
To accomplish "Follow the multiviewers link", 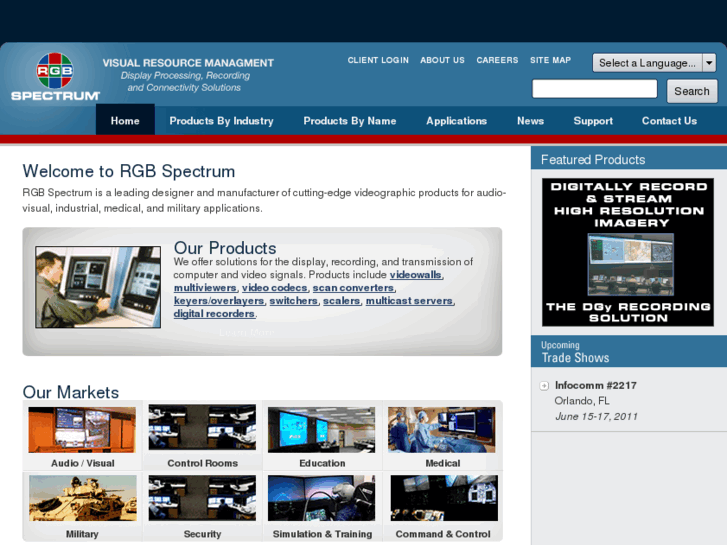I will pyautogui.click(x=205, y=288).
